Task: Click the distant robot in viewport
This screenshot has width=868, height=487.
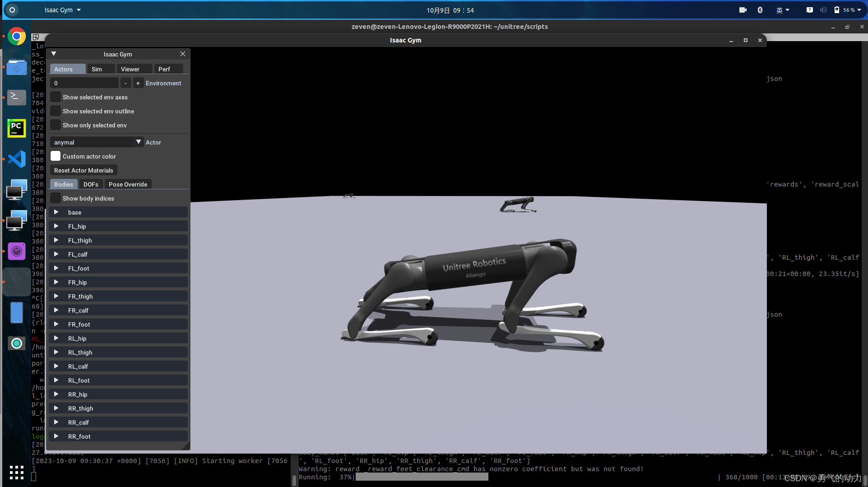Action: [518, 205]
